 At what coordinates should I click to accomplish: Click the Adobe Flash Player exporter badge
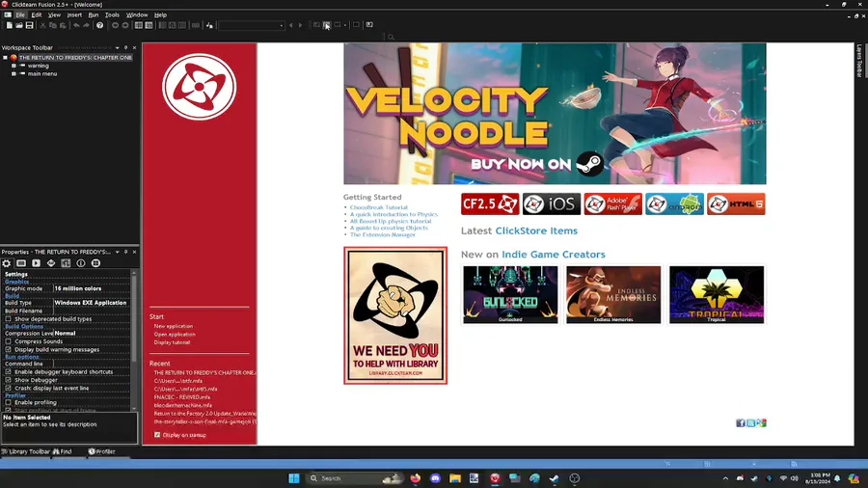coord(612,204)
